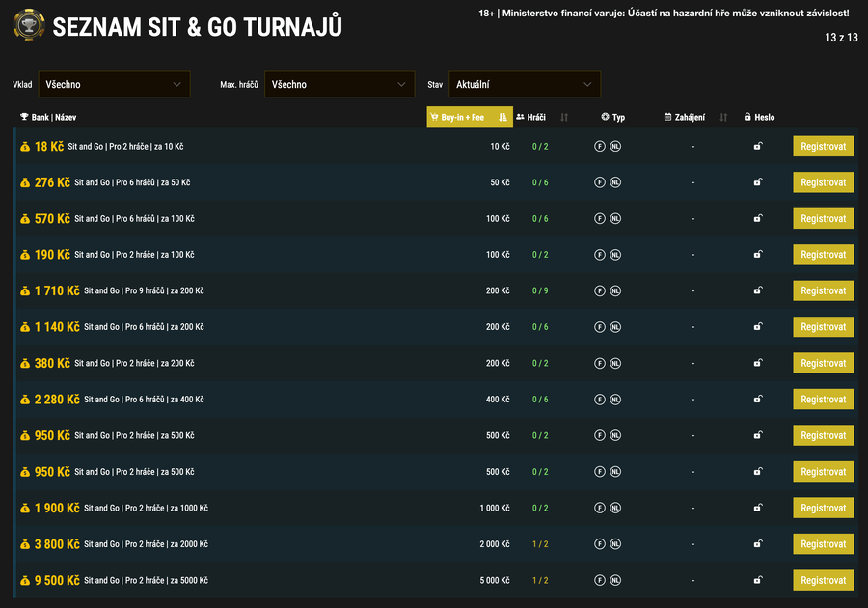Register for the 1 140 Kč tournament
This screenshot has width=868, height=608.
(824, 327)
